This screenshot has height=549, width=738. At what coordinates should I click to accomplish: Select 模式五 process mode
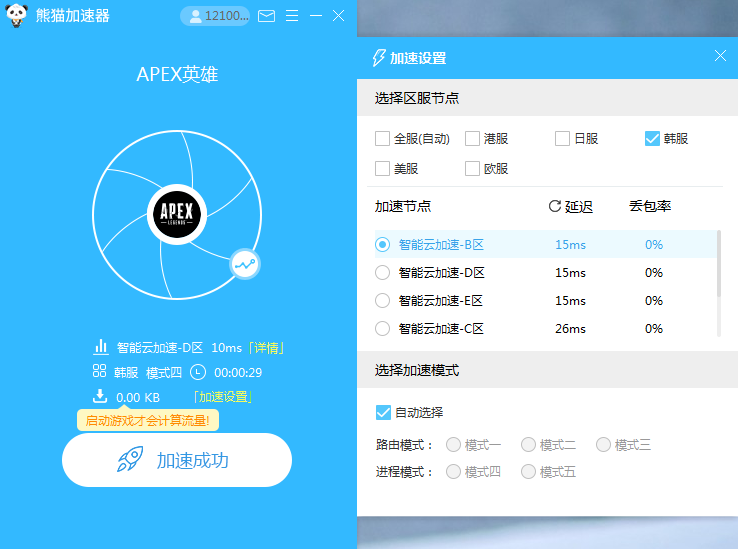click(528, 472)
